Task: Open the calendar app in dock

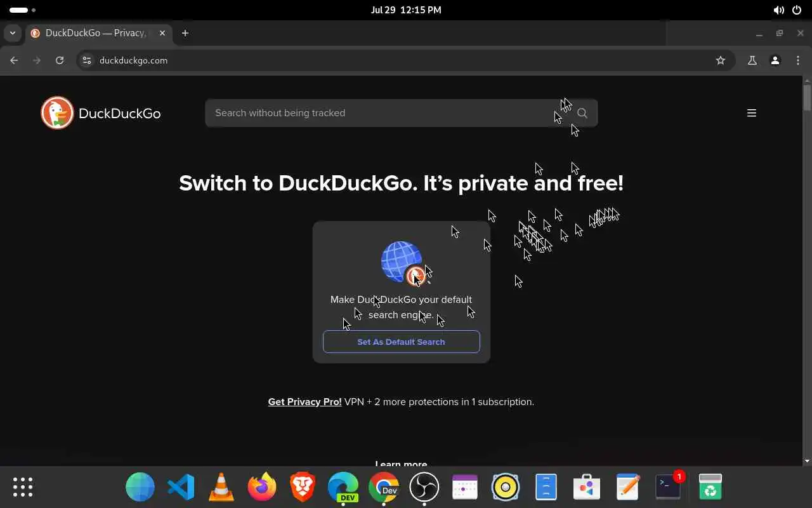Action: (465, 487)
